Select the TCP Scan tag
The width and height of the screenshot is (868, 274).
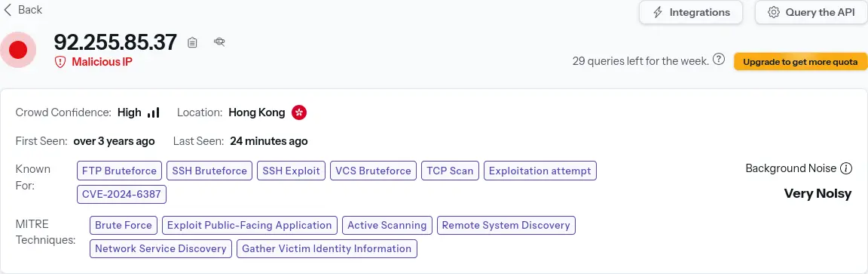click(x=450, y=171)
